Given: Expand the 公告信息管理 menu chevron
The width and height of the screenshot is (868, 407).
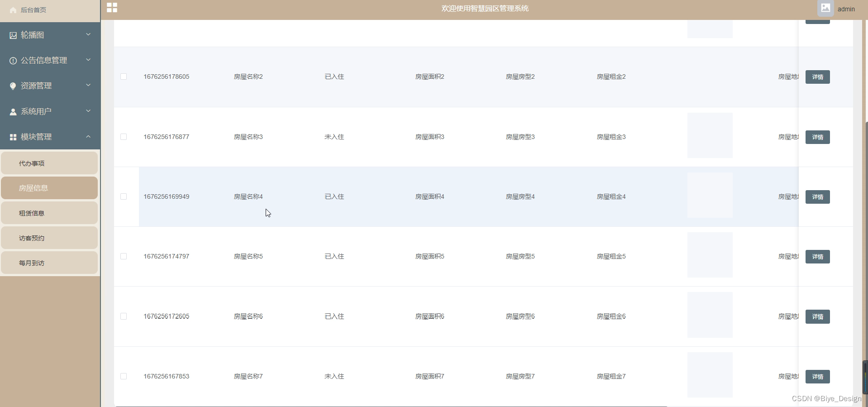Looking at the screenshot, I should [x=88, y=60].
